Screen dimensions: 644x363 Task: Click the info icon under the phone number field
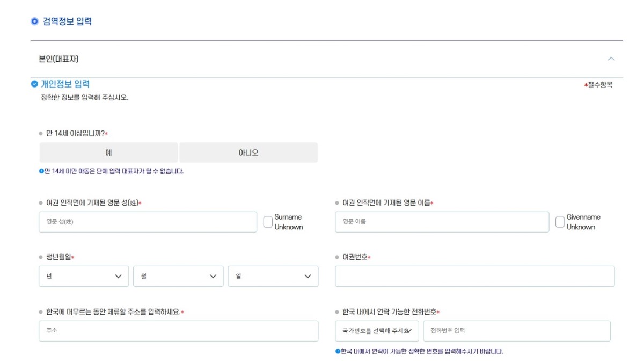(338, 352)
